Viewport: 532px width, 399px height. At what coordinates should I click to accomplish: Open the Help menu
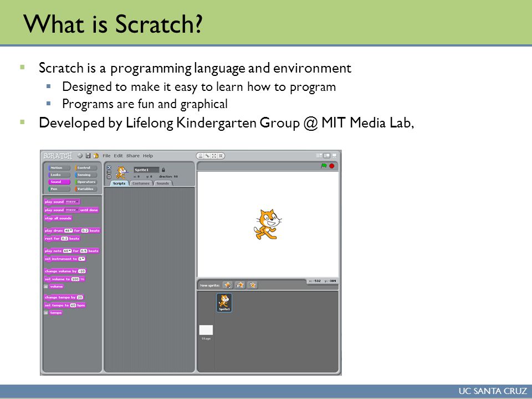point(148,156)
